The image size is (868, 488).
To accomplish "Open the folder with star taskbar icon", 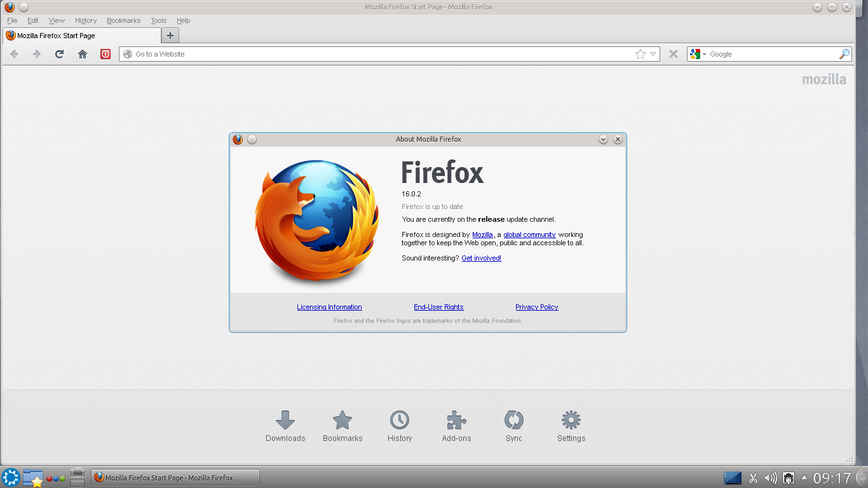I will (x=33, y=478).
